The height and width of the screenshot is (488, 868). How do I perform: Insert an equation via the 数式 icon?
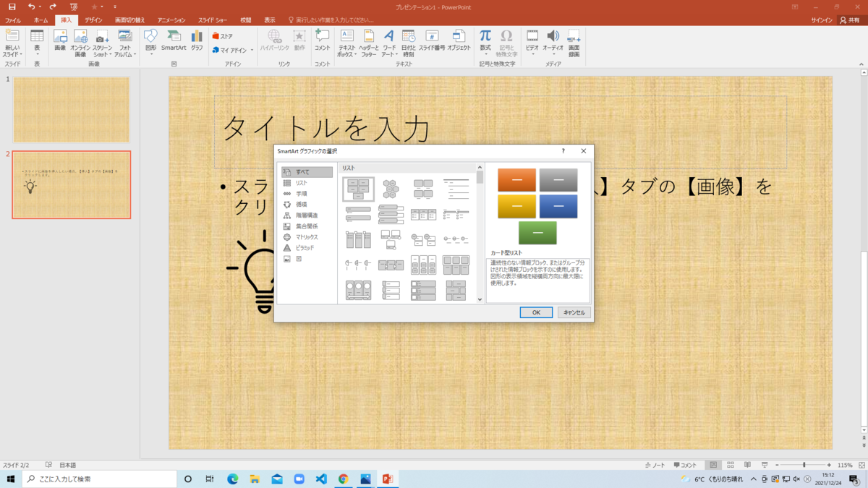(485, 42)
